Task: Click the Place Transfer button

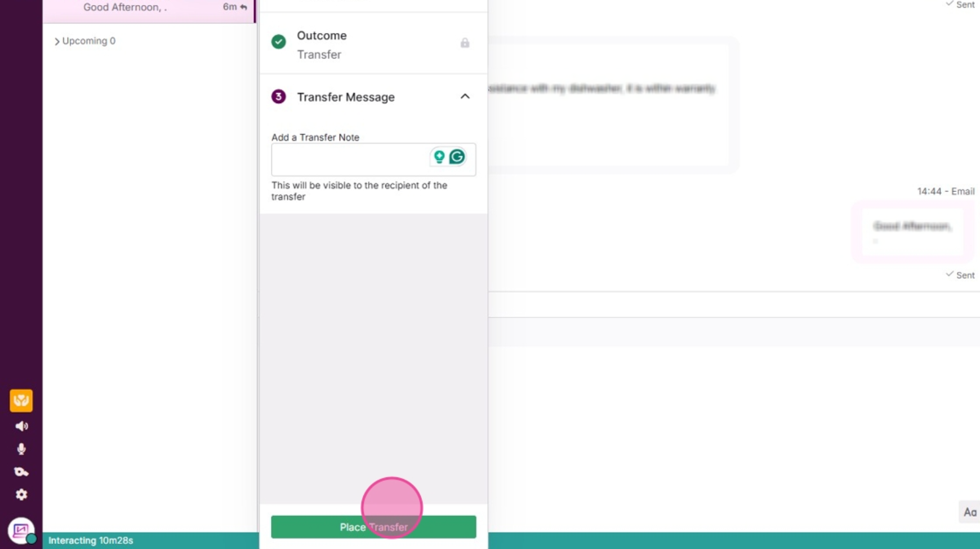Action: pyautogui.click(x=373, y=527)
